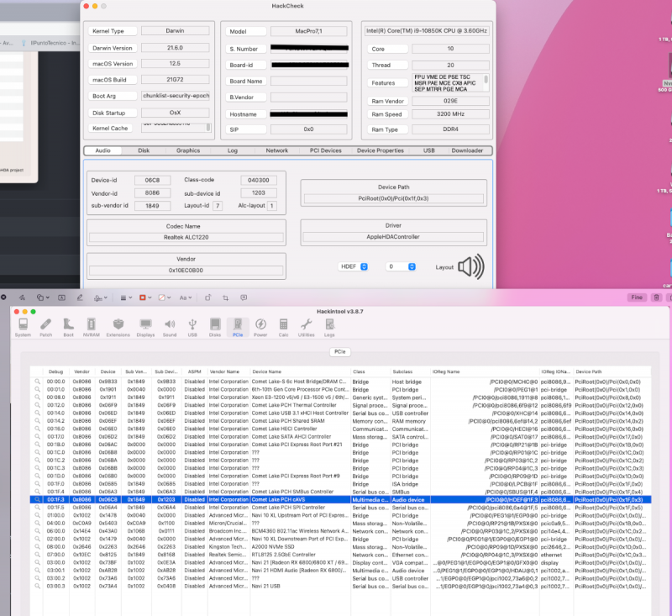
Task: Open the line style dropdown in markup toolbar
Action: click(125, 297)
